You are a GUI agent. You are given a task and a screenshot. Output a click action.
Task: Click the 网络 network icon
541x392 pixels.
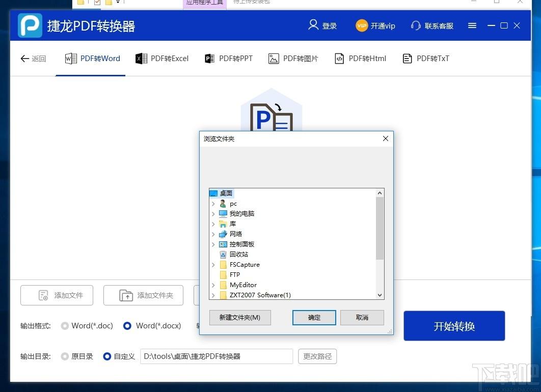[223, 234]
